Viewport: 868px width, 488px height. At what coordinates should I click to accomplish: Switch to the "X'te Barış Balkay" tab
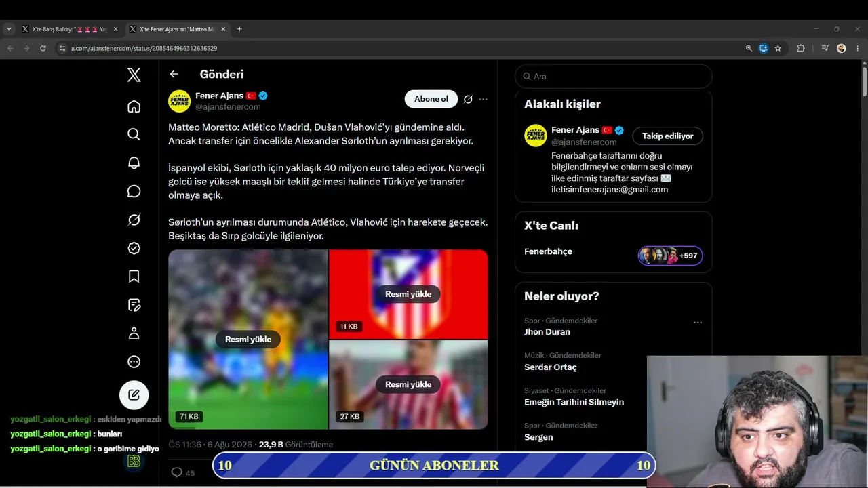[70, 29]
